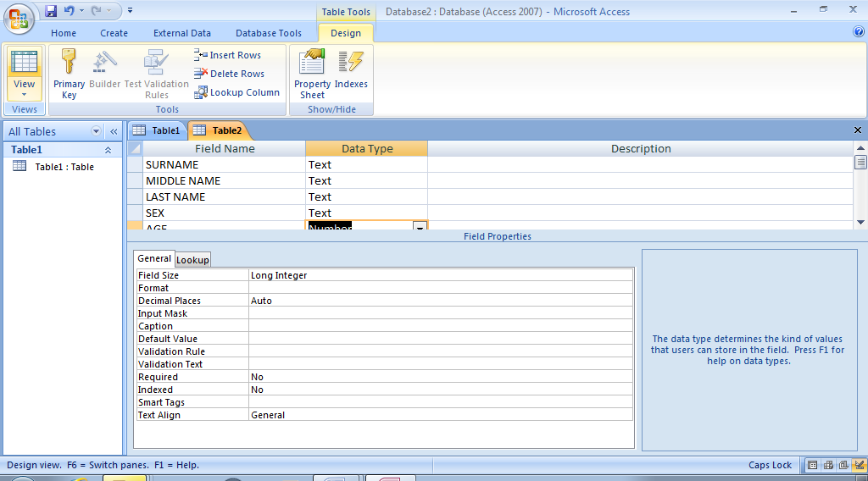This screenshot has width=868, height=481.
Task: Click Undo in the Quick Access Toolbar
Action: click(x=70, y=11)
